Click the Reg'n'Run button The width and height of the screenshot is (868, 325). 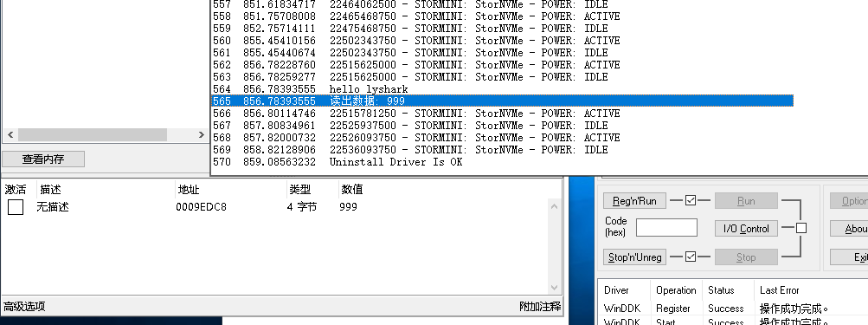[x=634, y=201]
